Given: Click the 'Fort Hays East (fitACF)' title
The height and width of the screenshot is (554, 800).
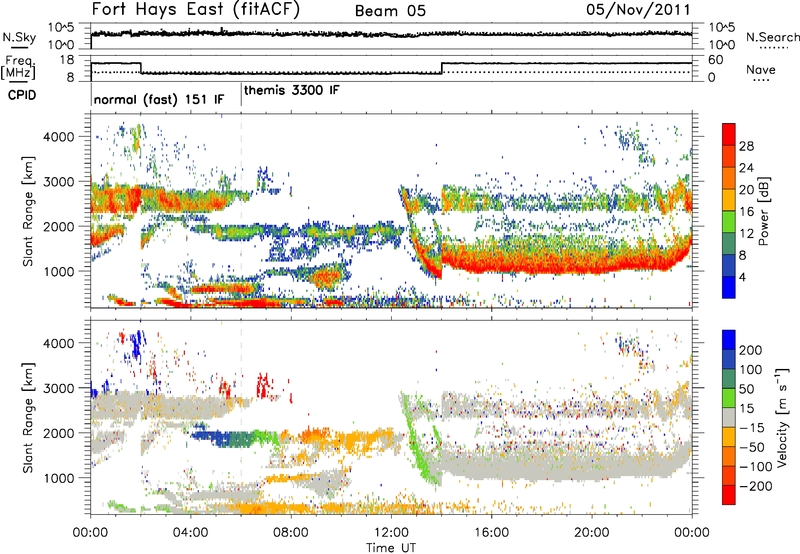Looking at the screenshot, I should pos(196,9).
